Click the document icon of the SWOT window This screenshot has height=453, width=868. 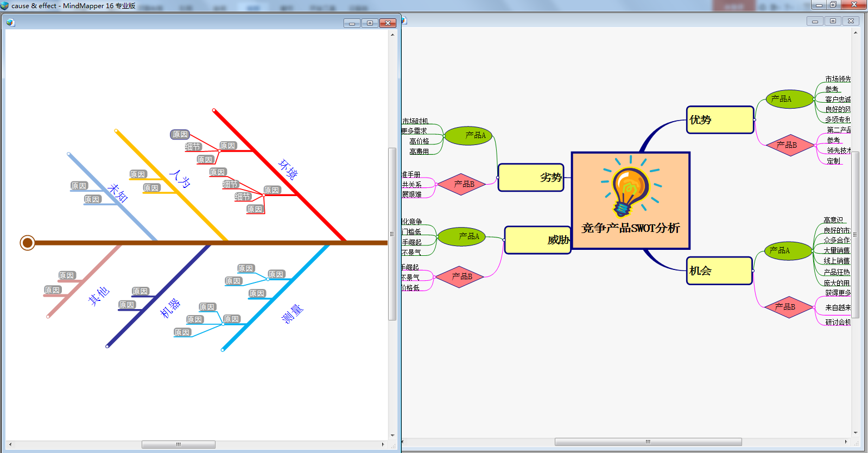(403, 21)
